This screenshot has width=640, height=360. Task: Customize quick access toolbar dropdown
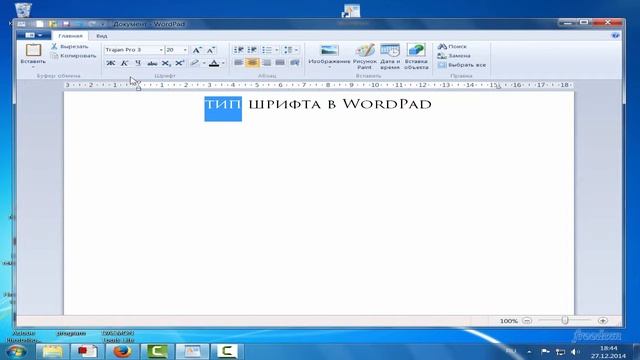pyautogui.click(x=103, y=24)
